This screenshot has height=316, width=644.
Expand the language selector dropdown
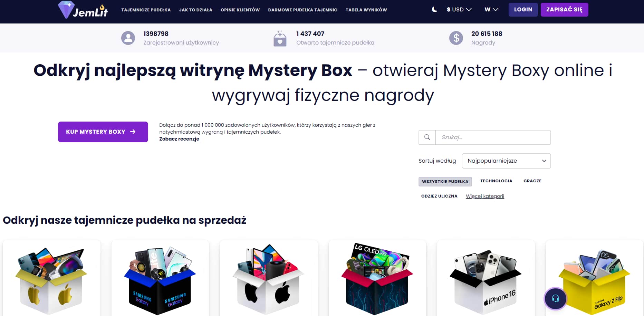491,10
